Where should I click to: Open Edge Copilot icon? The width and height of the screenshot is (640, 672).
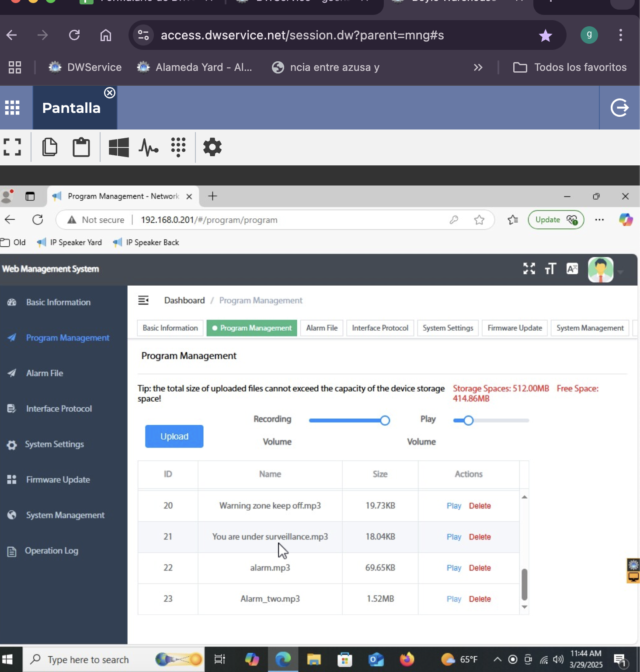click(x=626, y=220)
